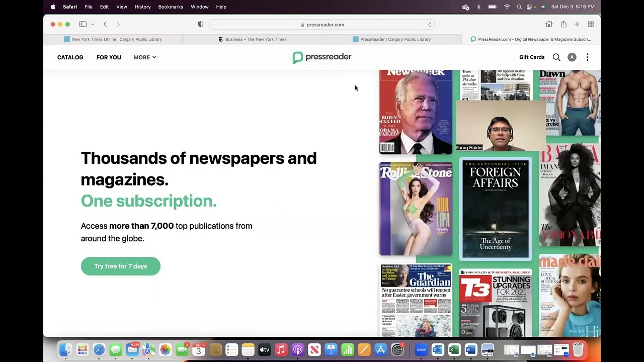Open Finder from the Dock
Image resolution: width=644 pixels, height=362 pixels.
click(x=66, y=349)
